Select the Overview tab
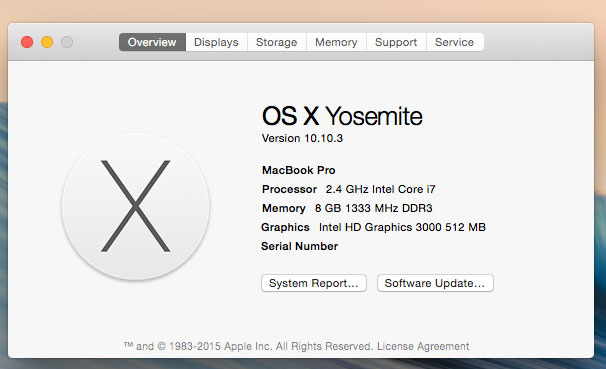Screen dimensions: 606x369 pyautogui.click(x=152, y=42)
